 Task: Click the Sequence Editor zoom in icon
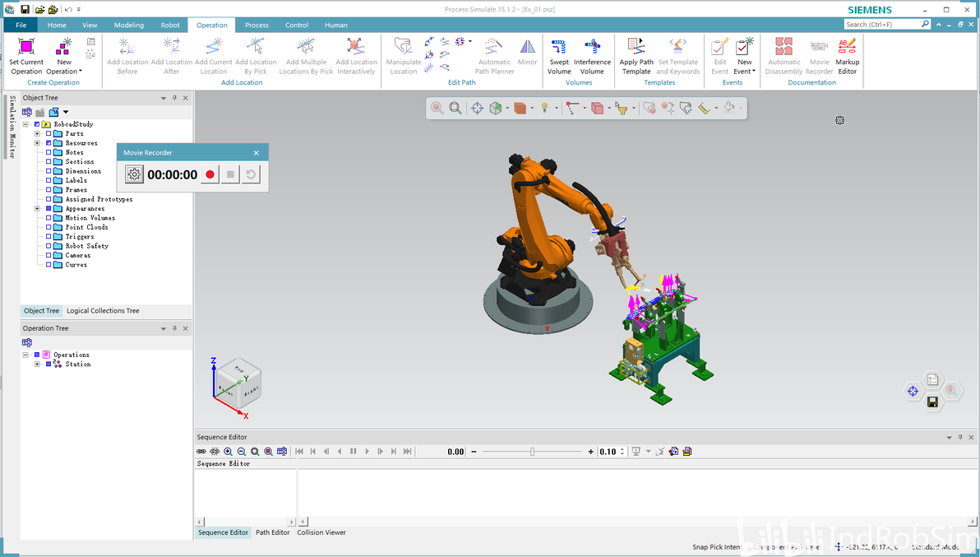(x=228, y=452)
